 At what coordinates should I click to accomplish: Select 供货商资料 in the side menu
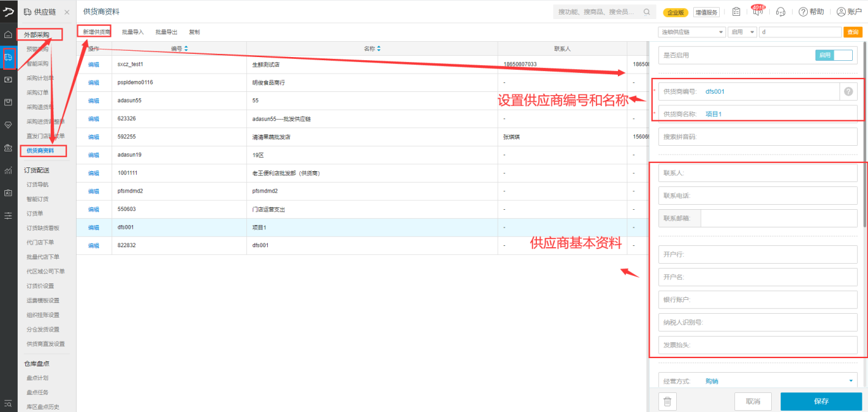[40, 150]
